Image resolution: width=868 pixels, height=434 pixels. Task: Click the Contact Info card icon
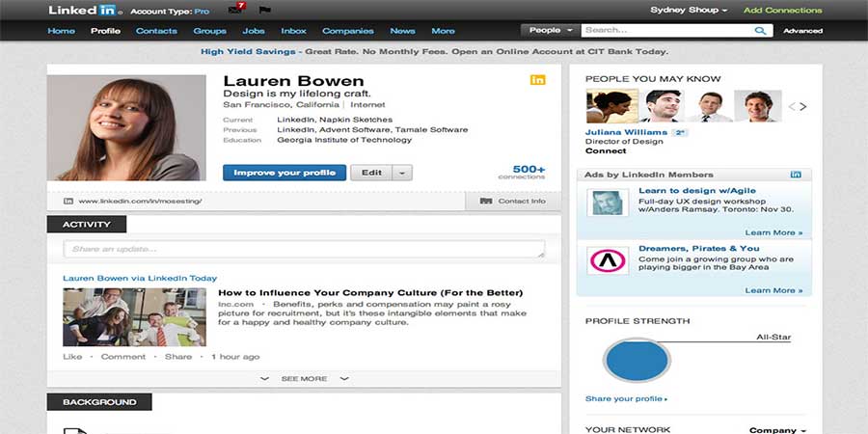[x=486, y=201]
